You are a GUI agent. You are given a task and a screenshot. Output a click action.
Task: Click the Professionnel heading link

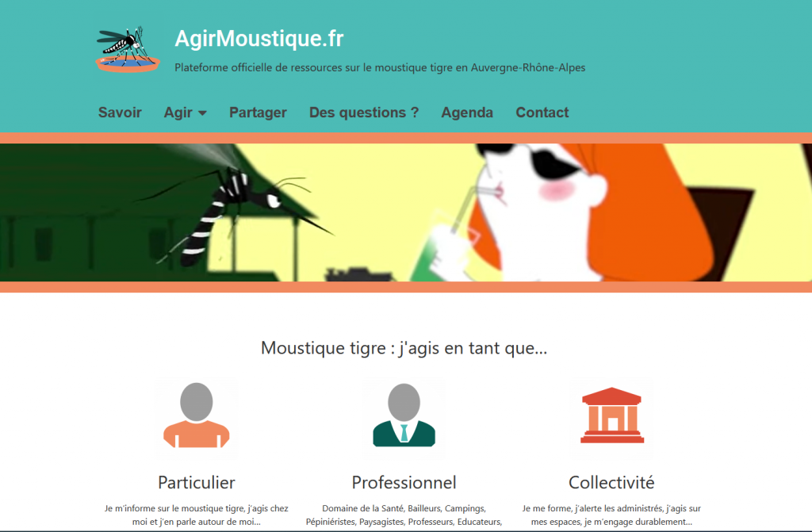pos(404,482)
